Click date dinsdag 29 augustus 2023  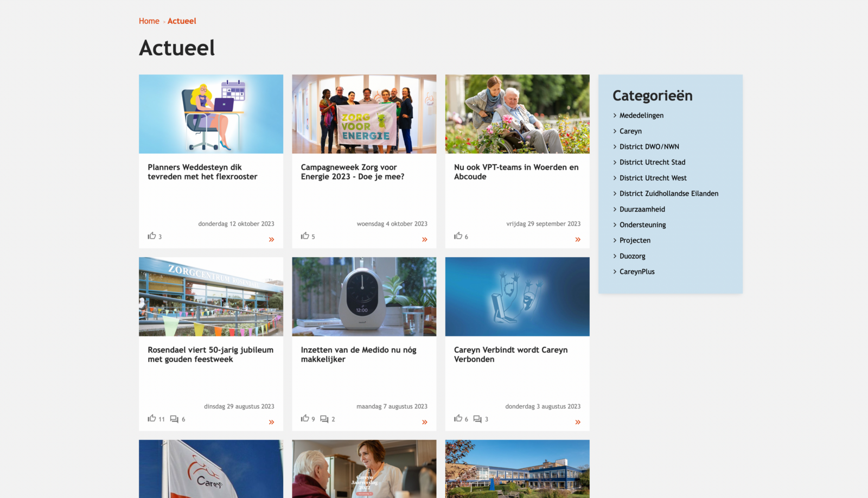coord(239,407)
